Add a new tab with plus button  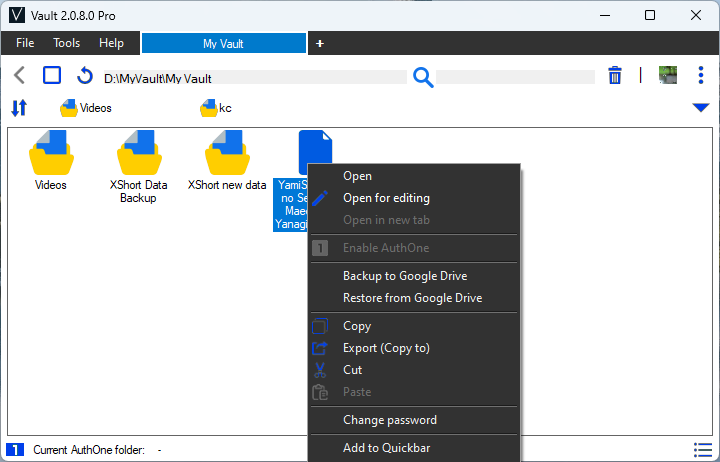(x=320, y=44)
